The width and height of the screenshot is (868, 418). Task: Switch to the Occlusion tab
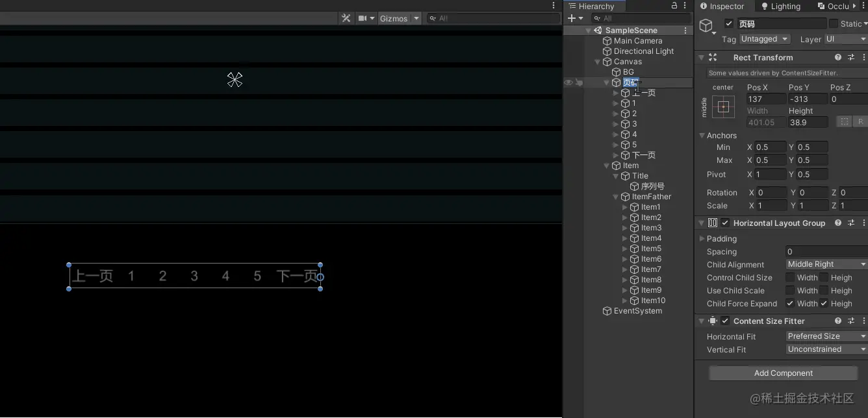[833, 6]
